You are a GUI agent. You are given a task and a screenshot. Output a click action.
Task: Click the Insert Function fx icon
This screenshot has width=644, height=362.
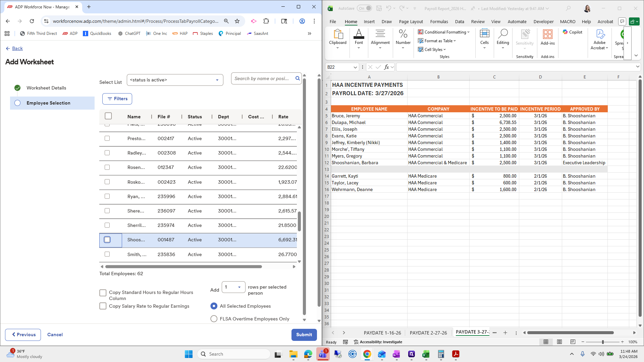tap(386, 67)
